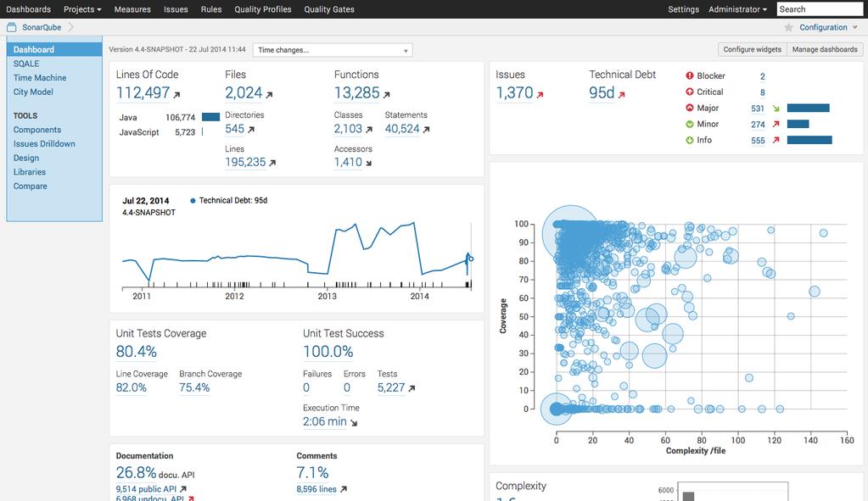Viewport: 868px width, 501px height.
Task: Open City Model in the sidebar
Action: 33,92
